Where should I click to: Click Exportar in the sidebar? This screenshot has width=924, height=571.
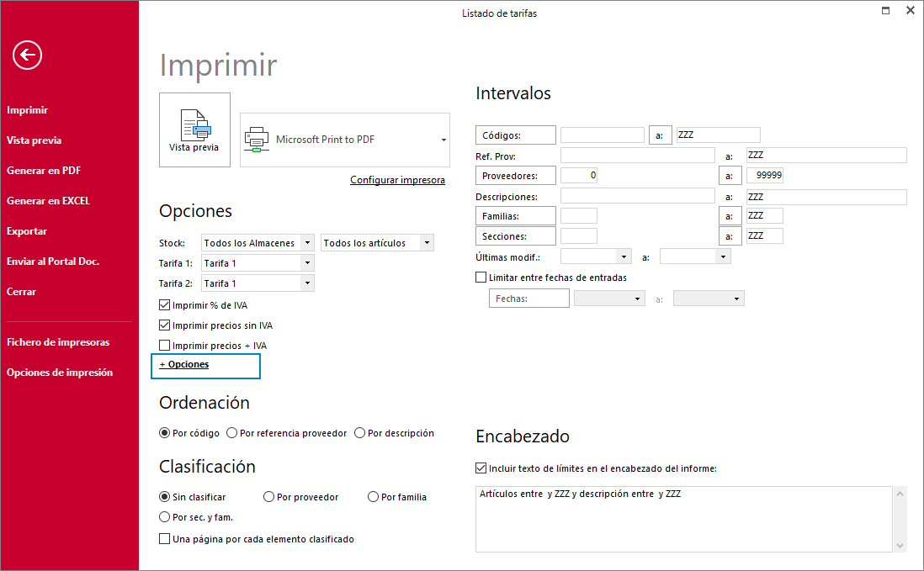(x=27, y=231)
